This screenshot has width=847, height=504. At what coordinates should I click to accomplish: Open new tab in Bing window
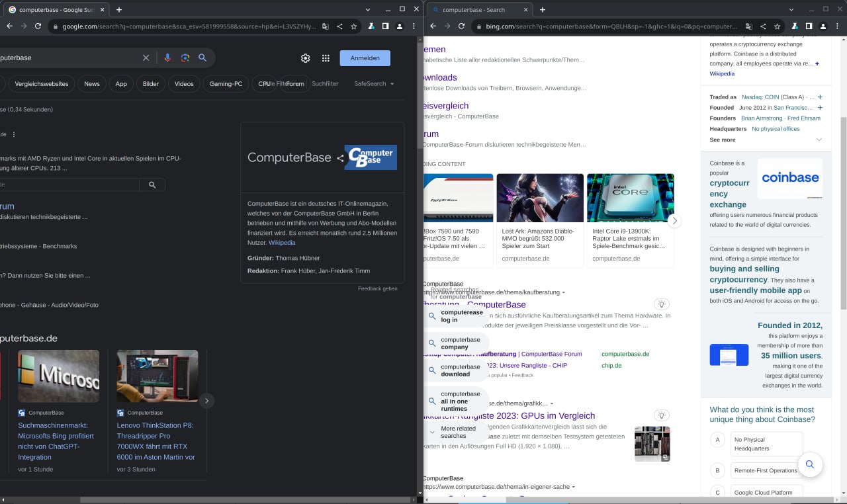[543, 10]
